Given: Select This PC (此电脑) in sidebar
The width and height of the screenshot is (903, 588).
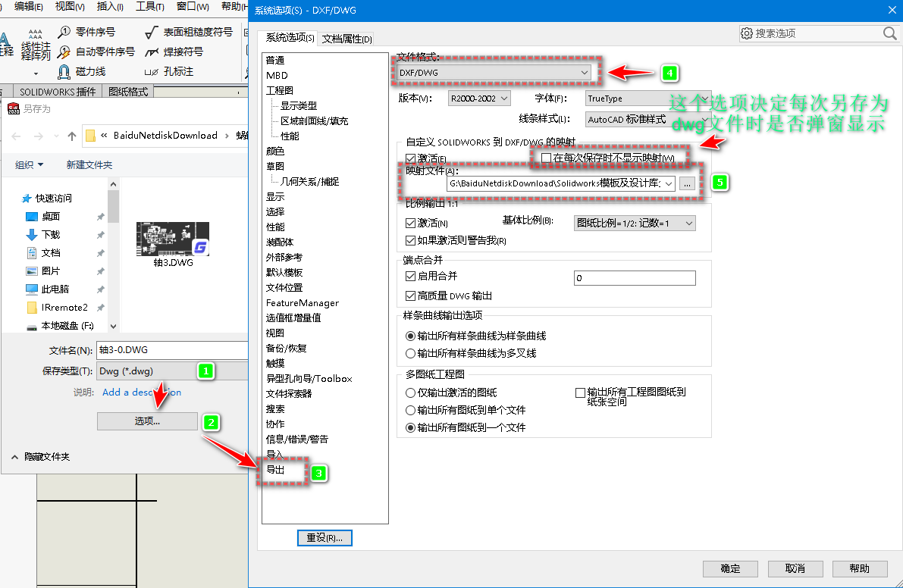Looking at the screenshot, I should [55, 289].
